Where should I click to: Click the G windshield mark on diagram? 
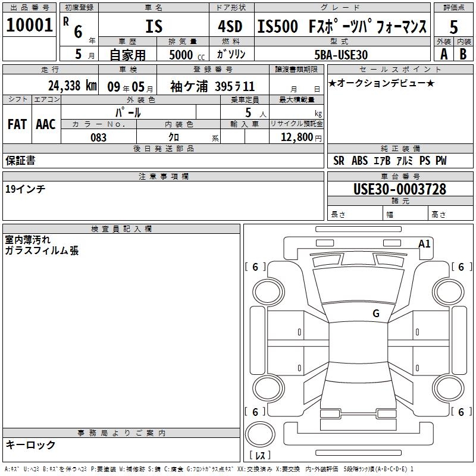click(375, 313)
